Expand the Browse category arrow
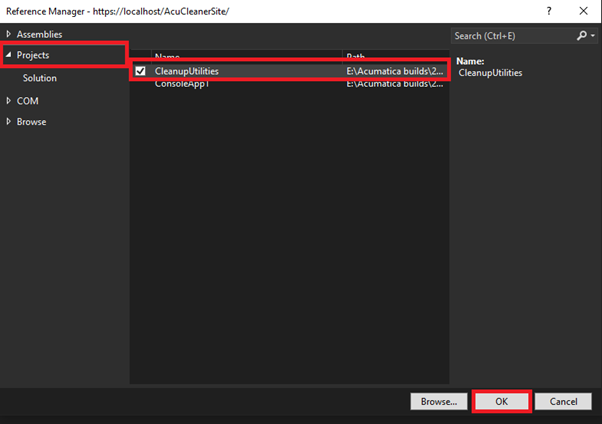 9,122
